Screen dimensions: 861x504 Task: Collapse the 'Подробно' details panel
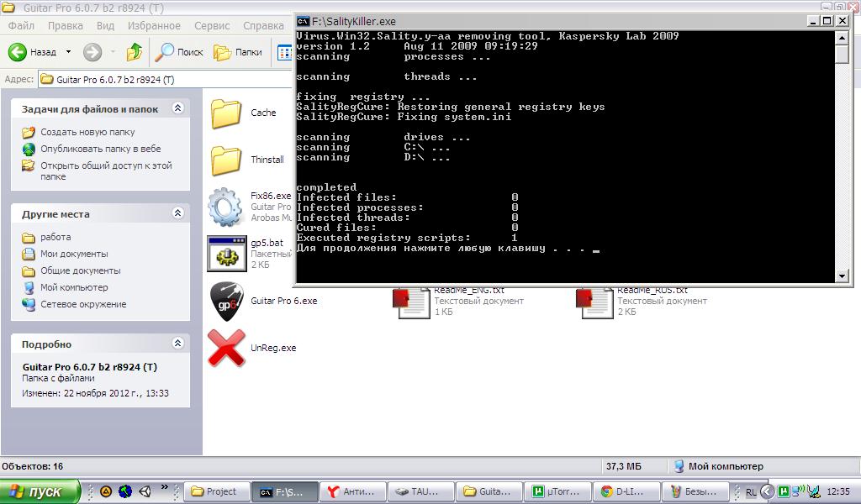(x=177, y=344)
